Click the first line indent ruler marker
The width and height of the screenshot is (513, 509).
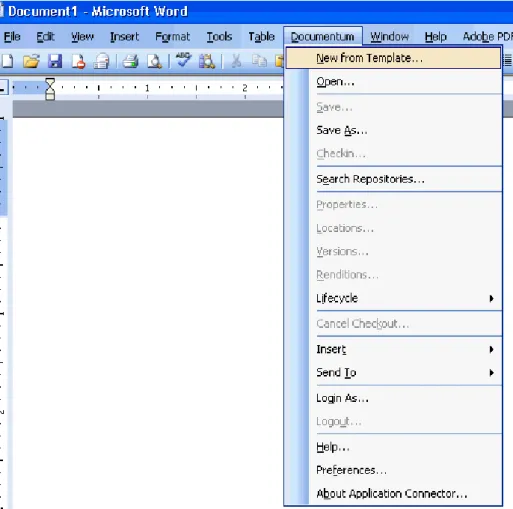(50, 82)
